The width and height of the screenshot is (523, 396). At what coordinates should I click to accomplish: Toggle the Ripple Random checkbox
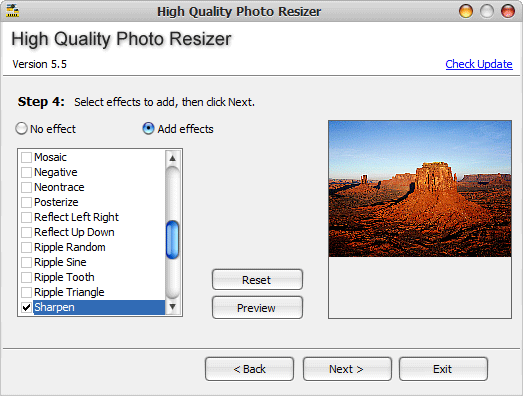tap(26, 247)
